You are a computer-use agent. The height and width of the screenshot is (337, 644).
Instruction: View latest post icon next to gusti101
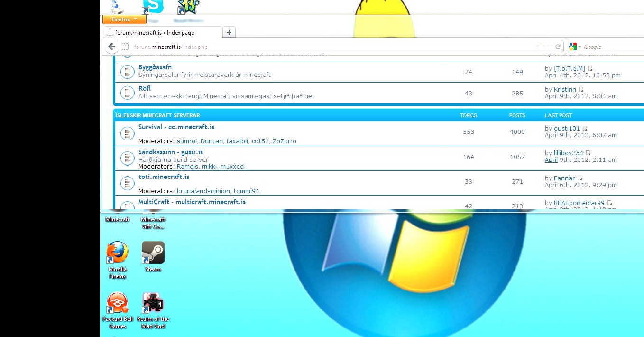[x=585, y=129]
